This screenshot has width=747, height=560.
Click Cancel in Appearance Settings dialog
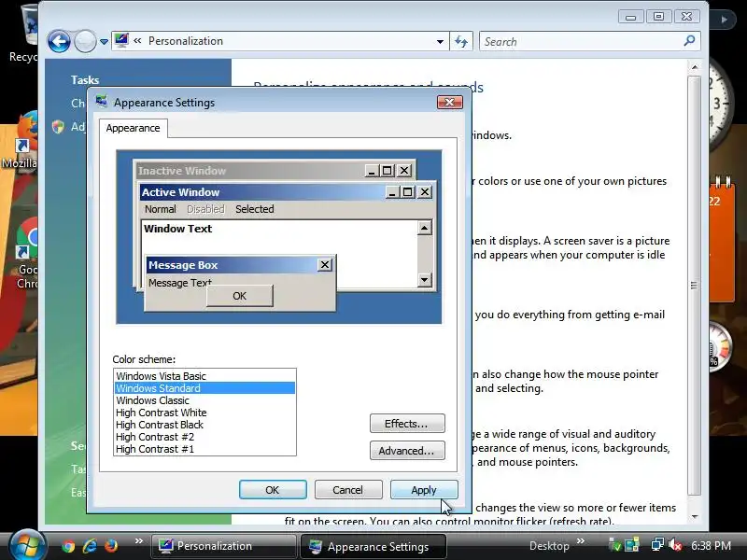point(348,490)
